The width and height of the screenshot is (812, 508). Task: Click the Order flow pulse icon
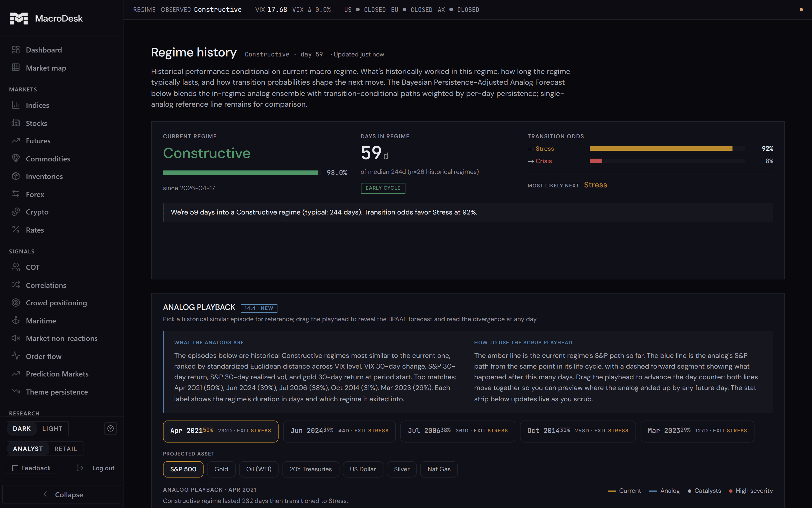tap(16, 356)
